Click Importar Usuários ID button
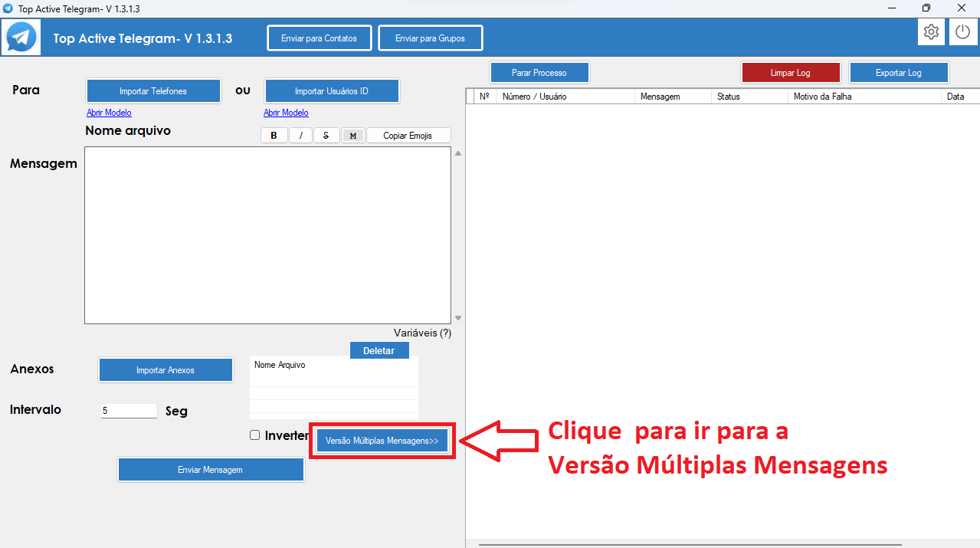The height and width of the screenshot is (548, 980). coord(332,91)
